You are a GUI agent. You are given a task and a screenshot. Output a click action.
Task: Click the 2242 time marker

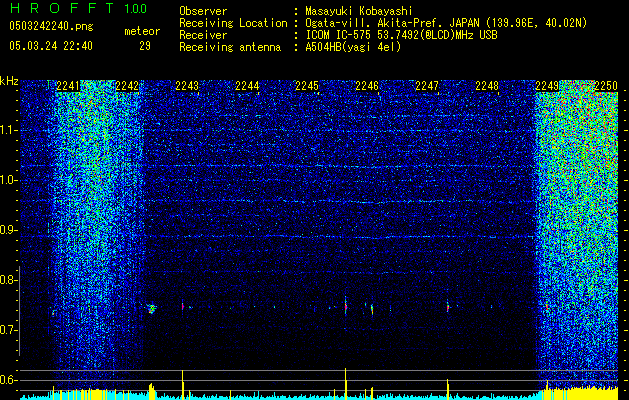[x=127, y=85]
